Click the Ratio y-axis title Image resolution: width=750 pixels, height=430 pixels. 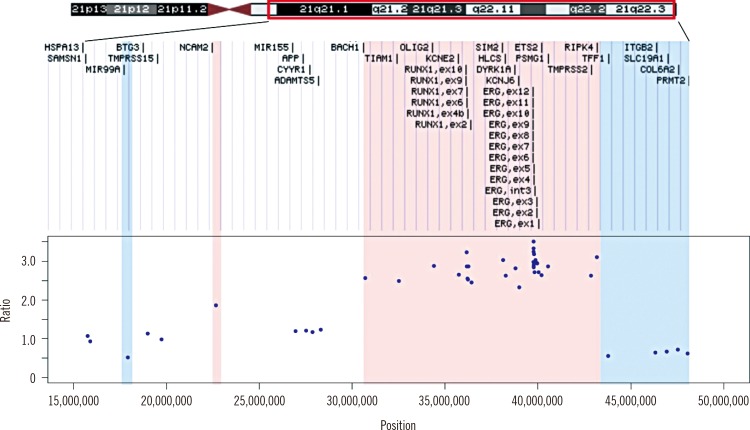[x=9, y=309]
